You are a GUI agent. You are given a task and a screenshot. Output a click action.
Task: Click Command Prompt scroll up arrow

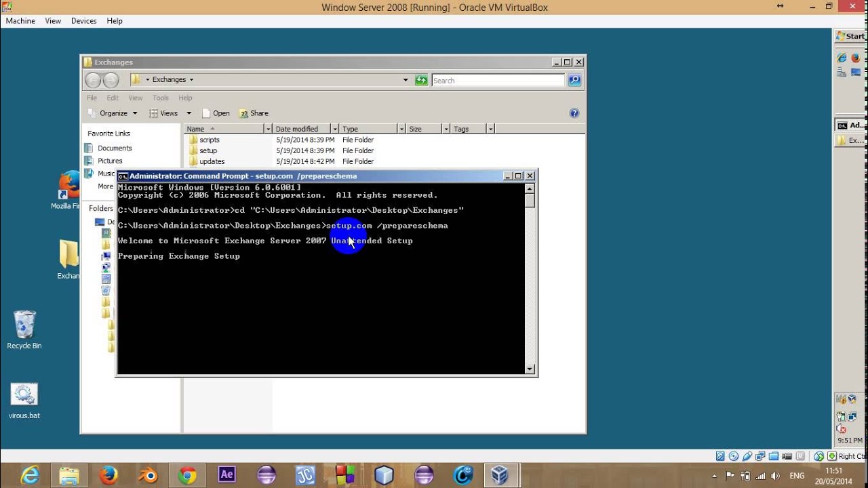coord(530,188)
